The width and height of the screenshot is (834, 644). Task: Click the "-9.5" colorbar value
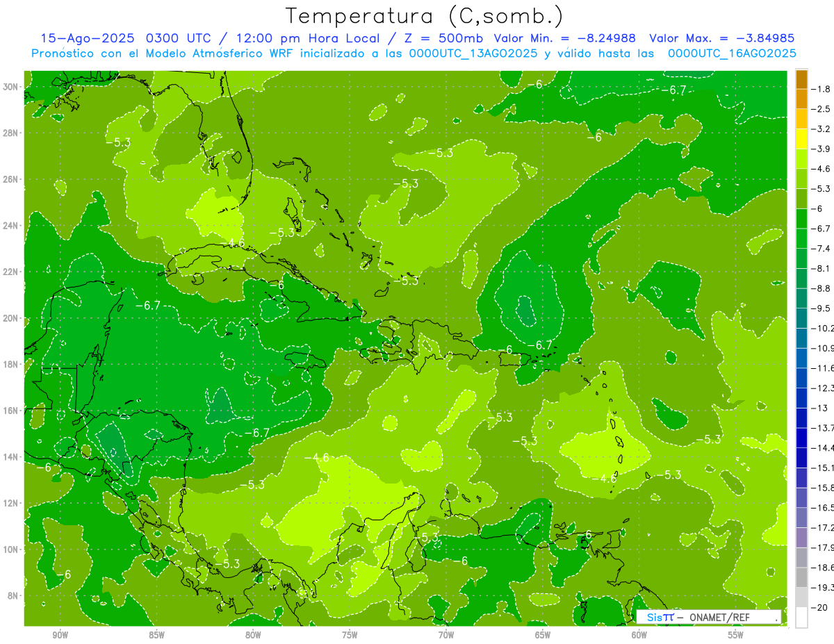(x=822, y=308)
